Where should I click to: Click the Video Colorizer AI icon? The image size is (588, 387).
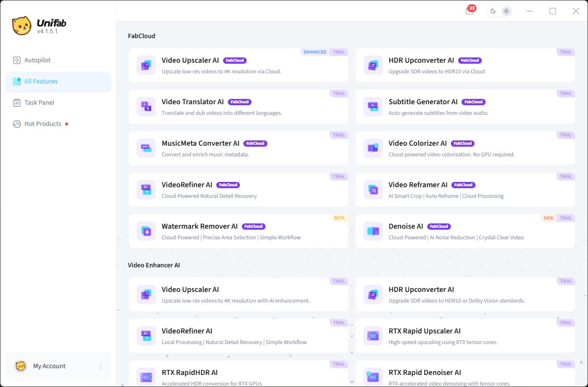point(373,148)
